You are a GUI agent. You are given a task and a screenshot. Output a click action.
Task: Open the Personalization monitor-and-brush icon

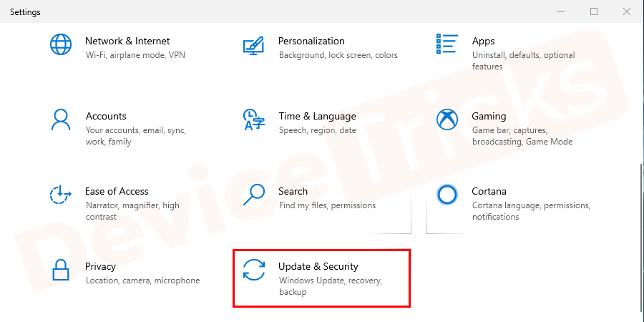coord(254,44)
